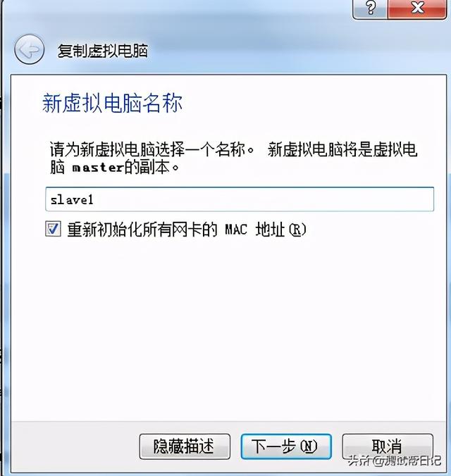Proceed with the 下一步(N) button

click(286, 446)
